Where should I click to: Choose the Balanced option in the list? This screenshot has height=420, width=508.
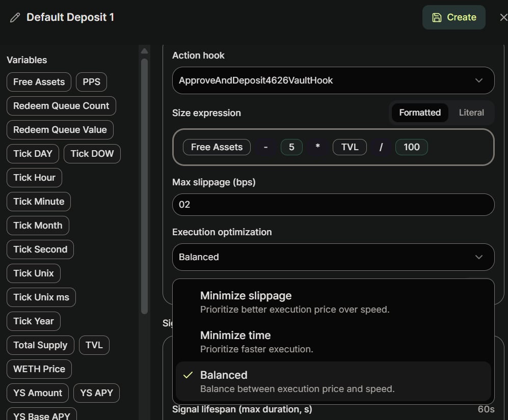pyautogui.click(x=333, y=382)
